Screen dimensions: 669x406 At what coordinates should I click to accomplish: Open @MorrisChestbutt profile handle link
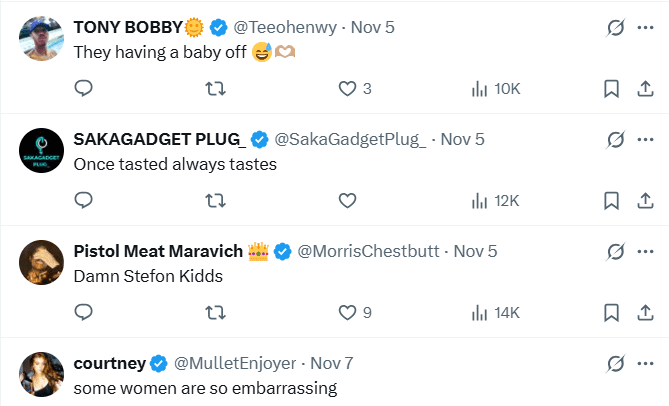[368, 251]
